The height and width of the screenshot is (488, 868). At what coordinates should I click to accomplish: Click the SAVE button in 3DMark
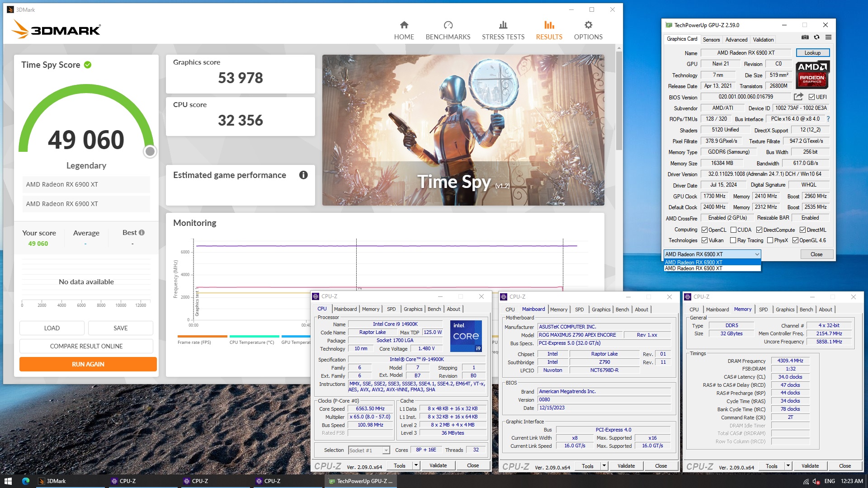[x=121, y=328]
